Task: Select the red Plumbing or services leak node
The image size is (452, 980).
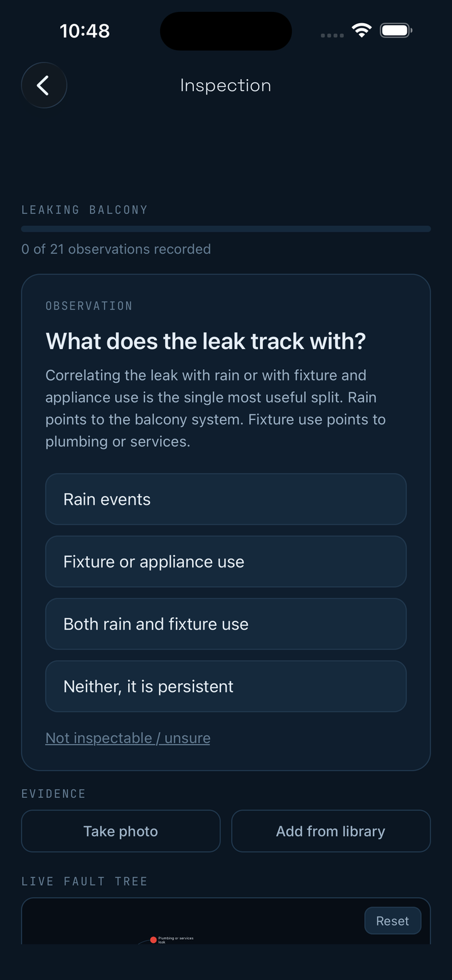Action: pyautogui.click(x=153, y=940)
